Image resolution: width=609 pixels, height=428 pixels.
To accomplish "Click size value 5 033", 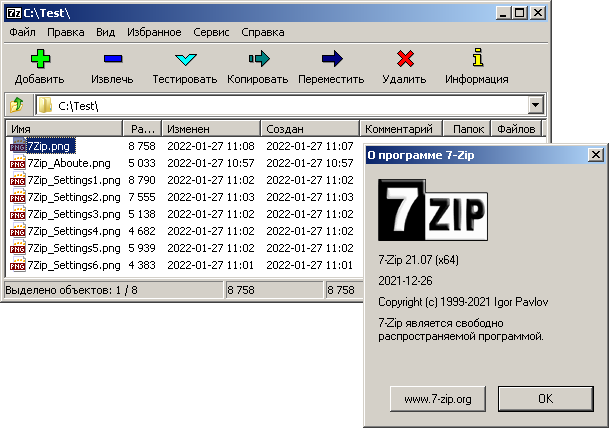I will (x=142, y=163).
